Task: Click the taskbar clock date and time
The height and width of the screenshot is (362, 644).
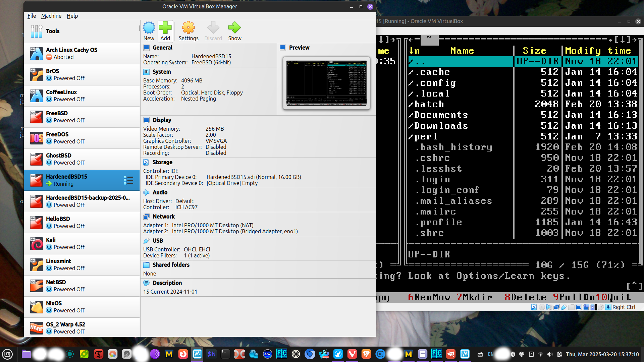Action: pyautogui.click(x=602, y=354)
